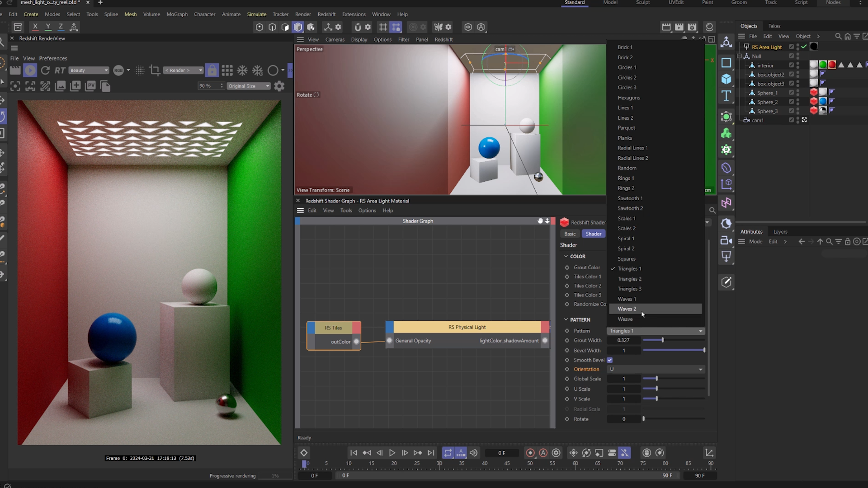The image size is (868, 488).
Task: Select Weave pattern entry
Action: tap(656, 319)
